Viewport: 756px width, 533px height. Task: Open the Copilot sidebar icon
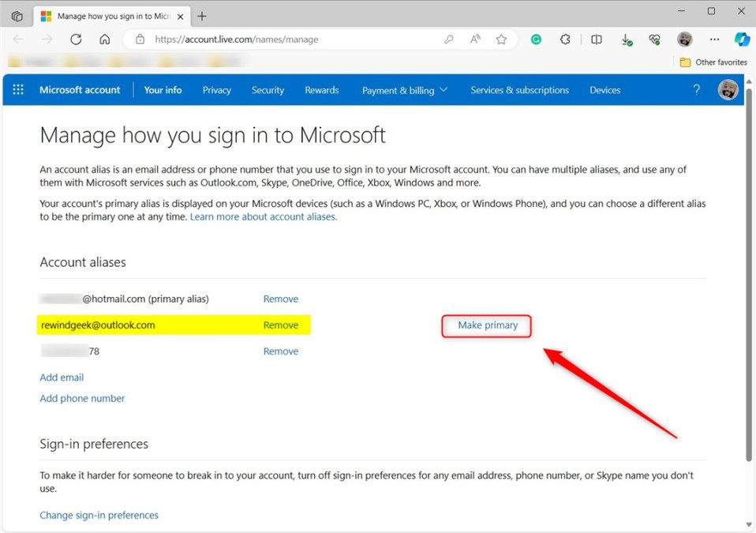point(742,39)
